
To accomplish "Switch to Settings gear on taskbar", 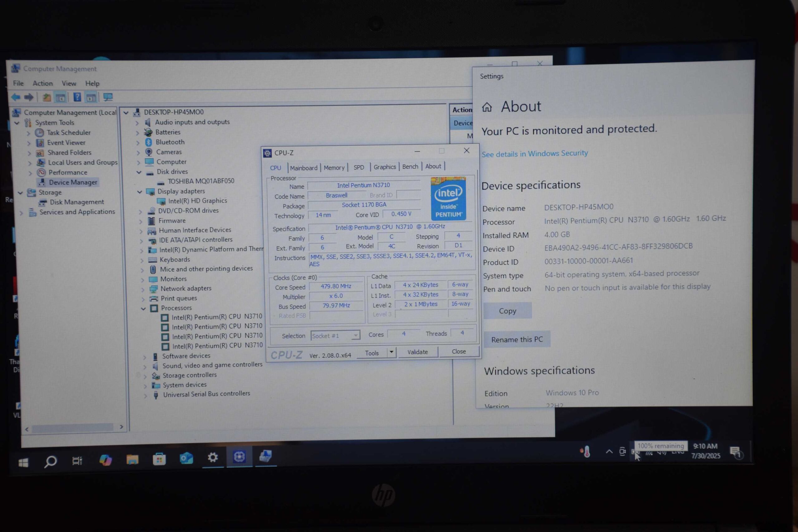I will [212, 457].
